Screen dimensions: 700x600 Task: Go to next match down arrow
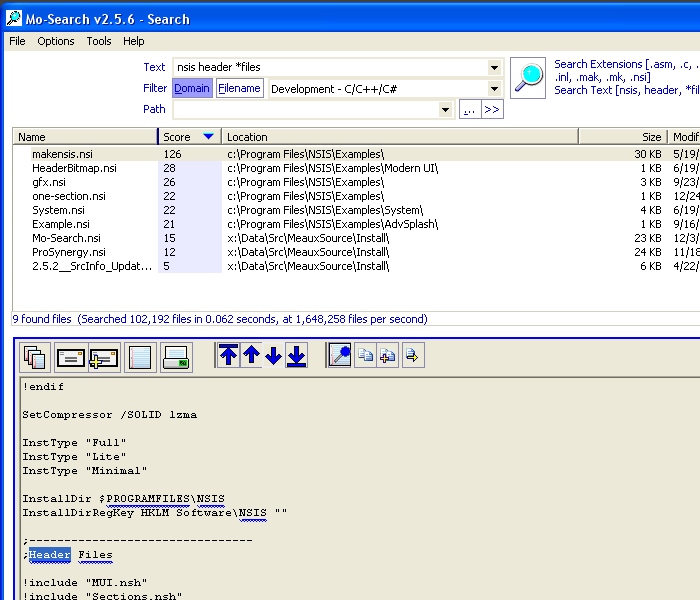pos(273,356)
